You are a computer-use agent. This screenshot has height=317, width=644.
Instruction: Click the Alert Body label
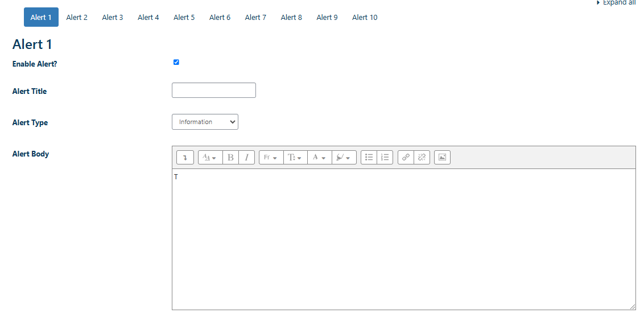point(30,154)
